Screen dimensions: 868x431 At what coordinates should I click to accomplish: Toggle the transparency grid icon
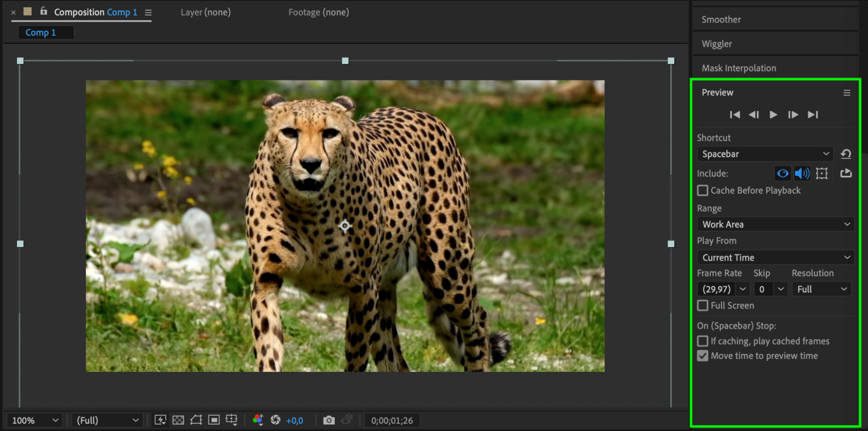(178, 420)
